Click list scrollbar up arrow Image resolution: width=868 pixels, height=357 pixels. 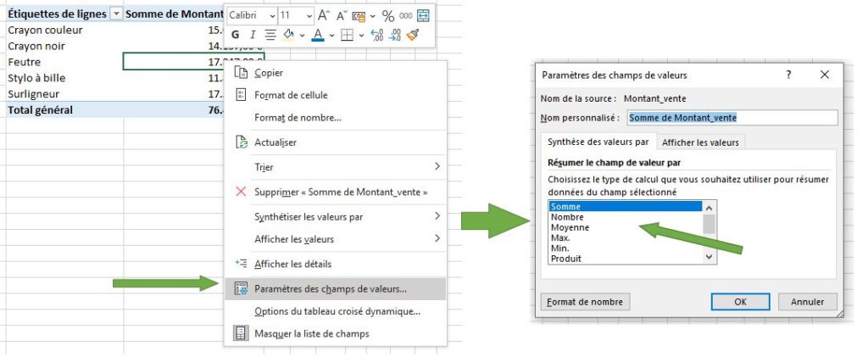(x=709, y=207)
